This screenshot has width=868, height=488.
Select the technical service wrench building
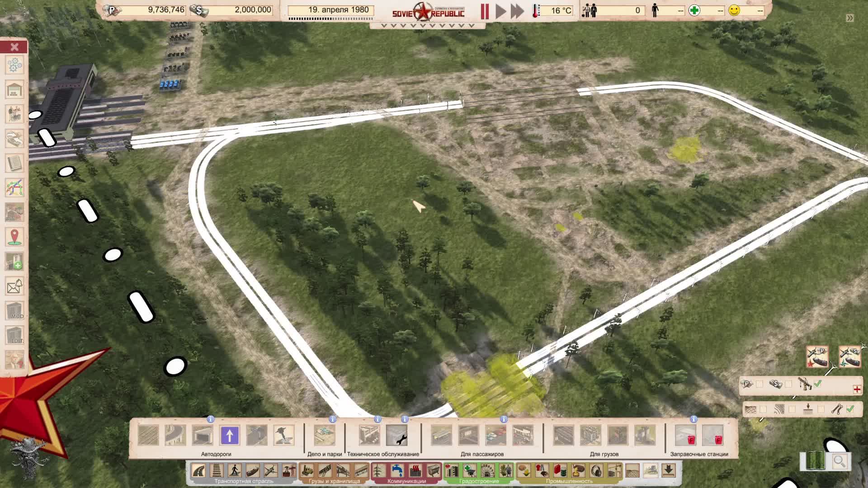click(x=397, y=436)
